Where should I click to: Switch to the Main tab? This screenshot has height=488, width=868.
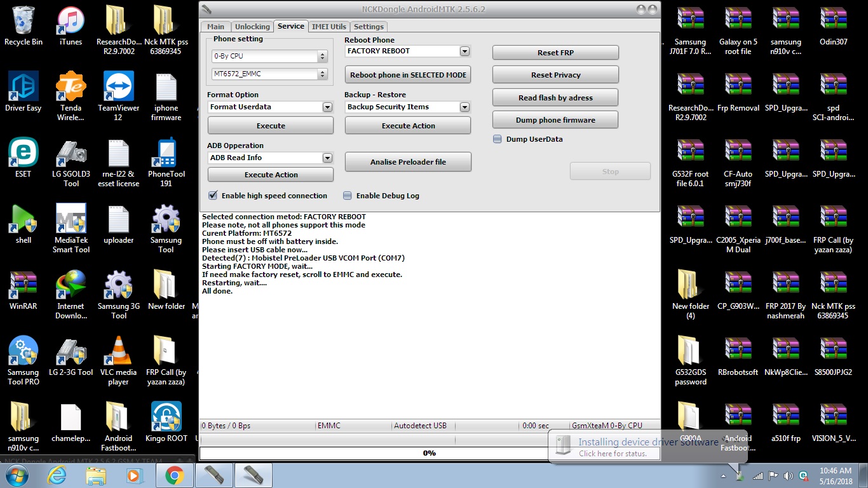pos(215,27)
